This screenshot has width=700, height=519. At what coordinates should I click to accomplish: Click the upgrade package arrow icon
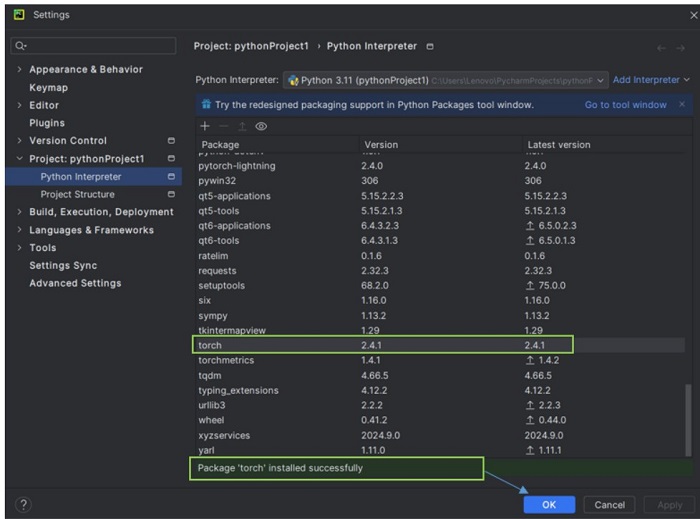242,127
